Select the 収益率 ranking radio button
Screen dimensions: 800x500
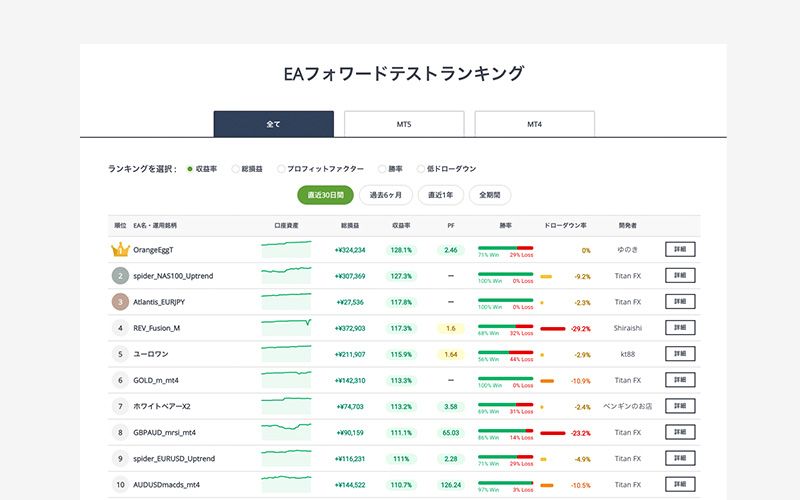[x=190, y=169]
